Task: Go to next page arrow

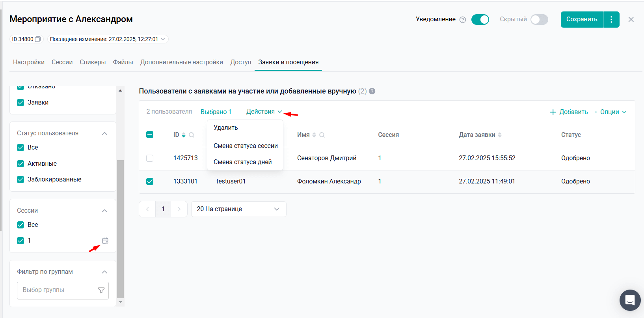Action: [x=179, y=209]
